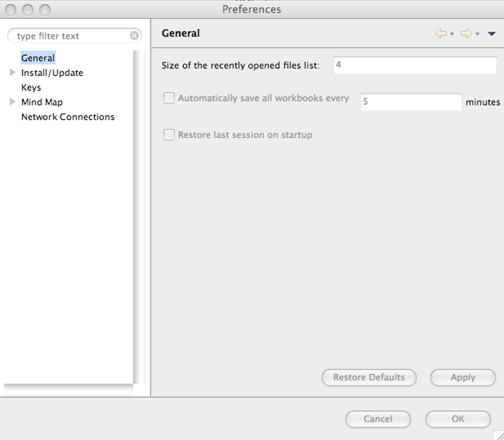Select General in the preferences tree
504x440 pixels.
tap(38, 58)
